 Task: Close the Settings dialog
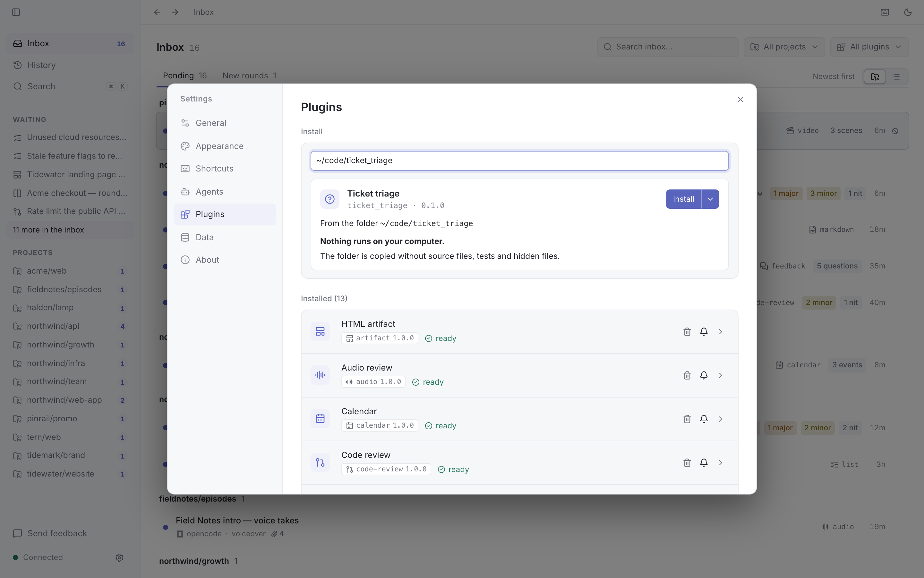[740, 100]
